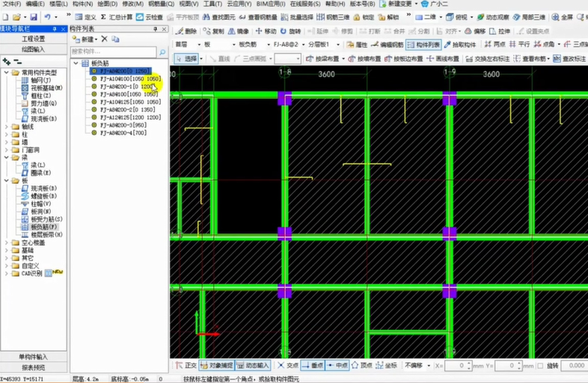Select the 镜像 (mirror) tool
The height and width of the screenshot is (383, 588).
coord(239,31)
